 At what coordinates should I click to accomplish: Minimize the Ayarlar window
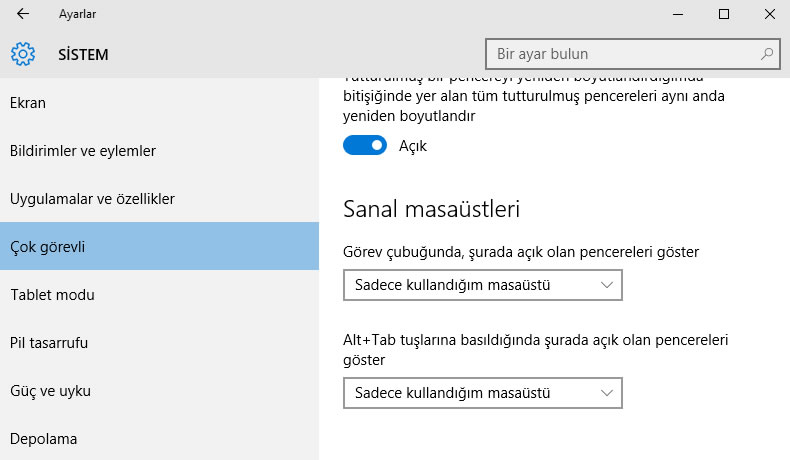(x=678, y=14)
